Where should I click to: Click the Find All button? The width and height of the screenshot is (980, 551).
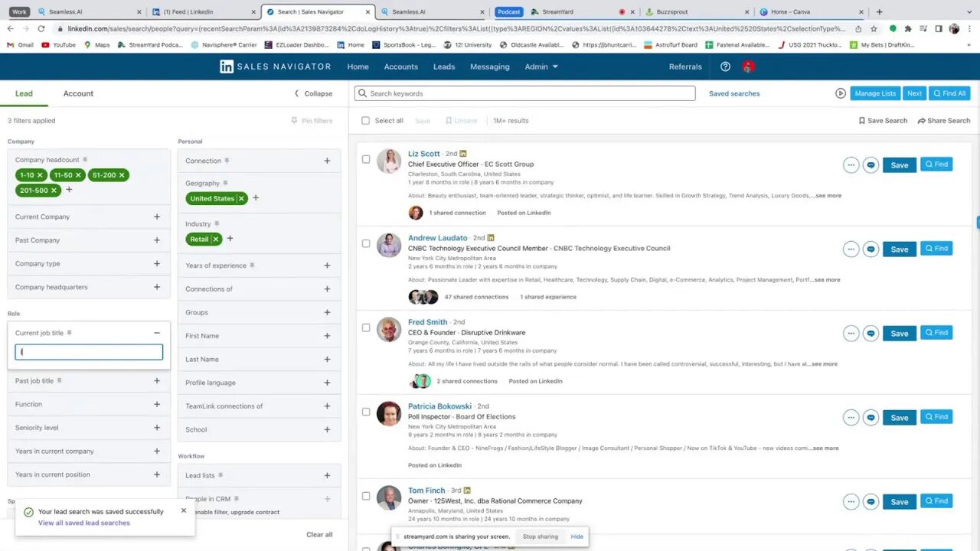949,93
